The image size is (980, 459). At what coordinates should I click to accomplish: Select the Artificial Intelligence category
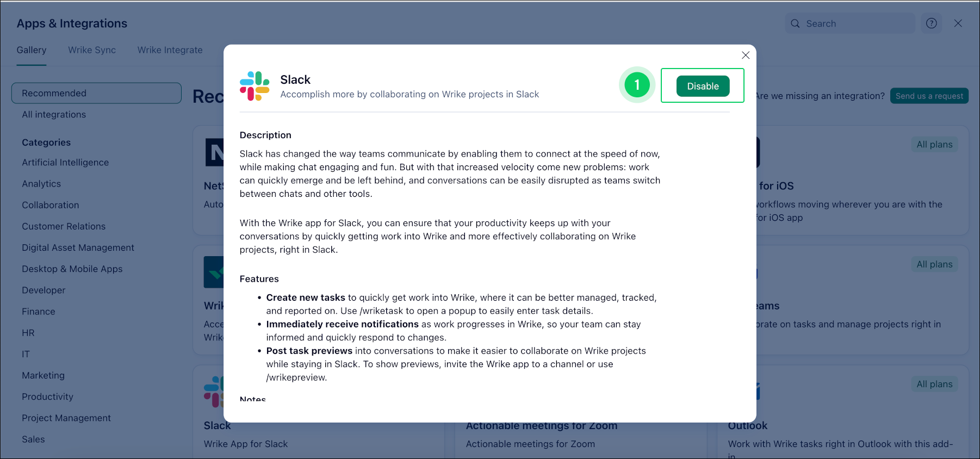pyautogui.click(x=65, y=162)
